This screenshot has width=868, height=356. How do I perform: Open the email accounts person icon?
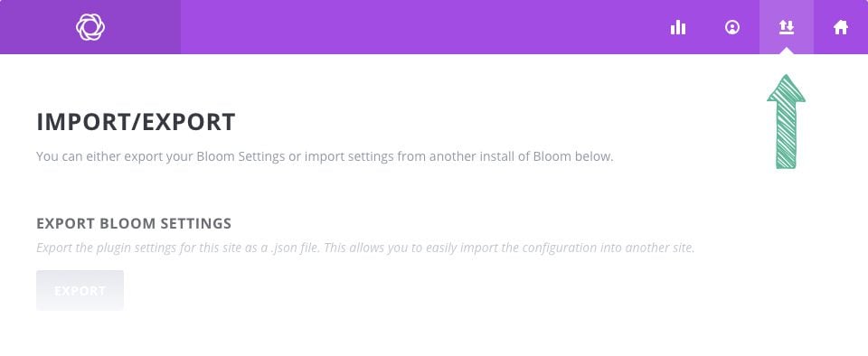coord(731,27)
